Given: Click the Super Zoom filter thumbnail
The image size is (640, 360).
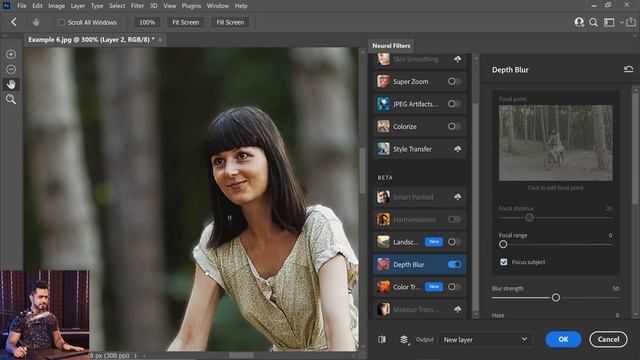Looking at the screenshot, I should click(x=383, y=81).
